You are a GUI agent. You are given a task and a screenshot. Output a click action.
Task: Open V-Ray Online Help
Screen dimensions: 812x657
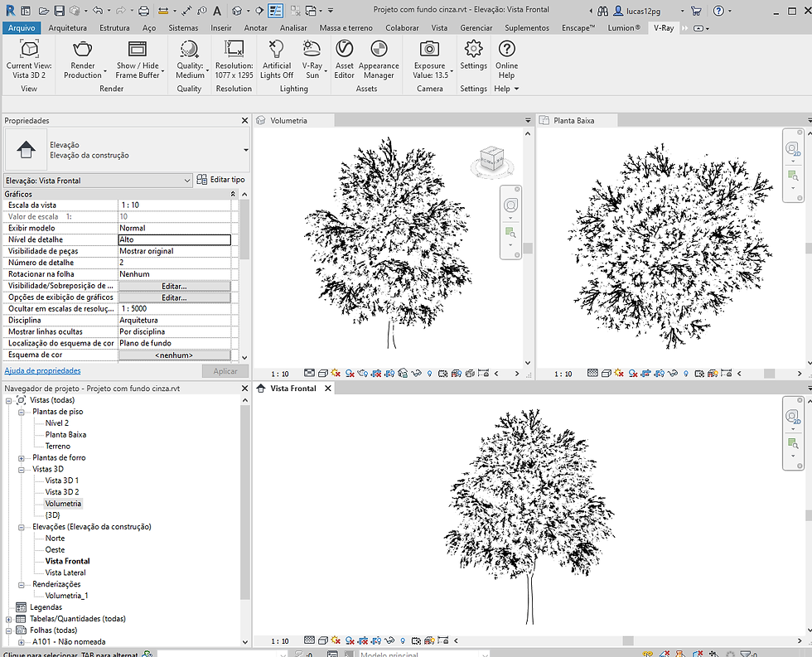(506, 60)
